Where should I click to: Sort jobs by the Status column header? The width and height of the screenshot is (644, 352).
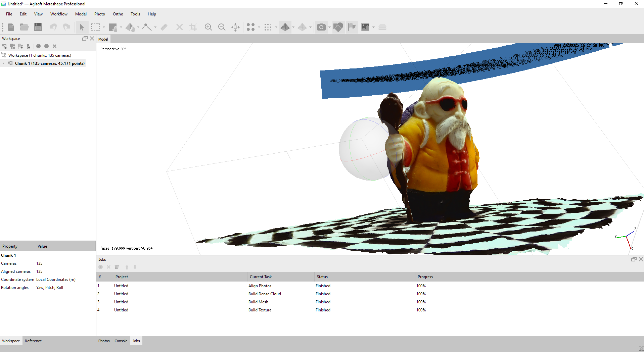click(365, 277)
